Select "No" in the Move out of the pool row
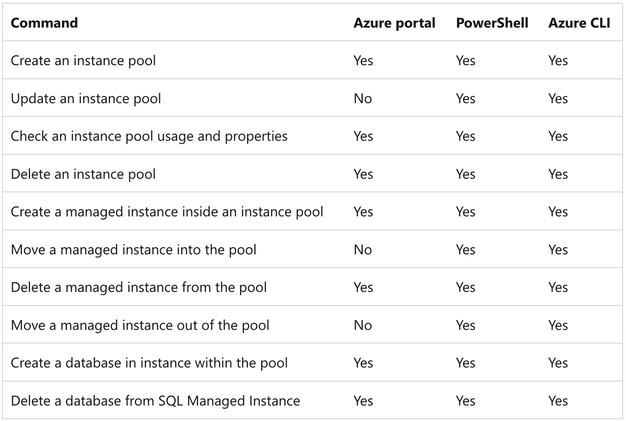626x421 pixels. point(363,325)
